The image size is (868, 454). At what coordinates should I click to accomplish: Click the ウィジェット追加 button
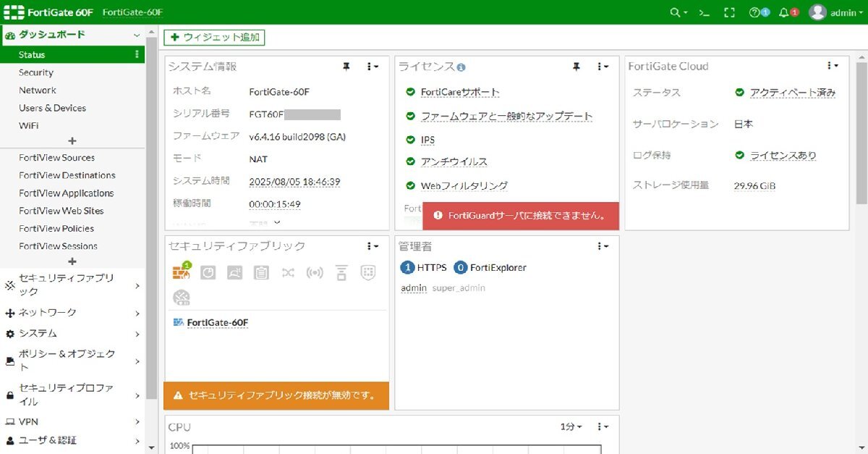(214, 37)
